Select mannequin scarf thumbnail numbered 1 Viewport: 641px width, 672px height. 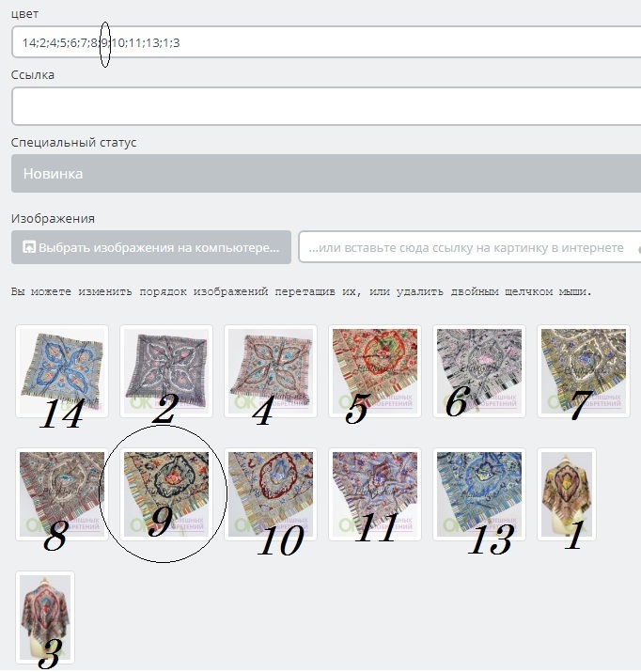point(567,494)
